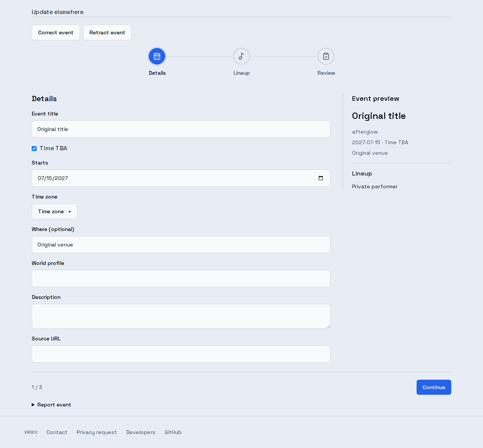Open the Privacy request link
Screen dimensions: 483x448
pos(97,432)
